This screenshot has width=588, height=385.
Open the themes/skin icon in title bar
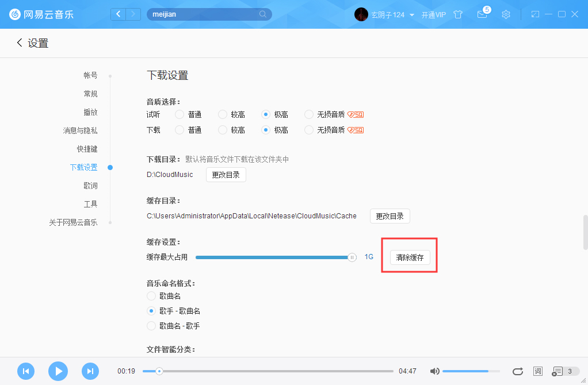[458, 14]
